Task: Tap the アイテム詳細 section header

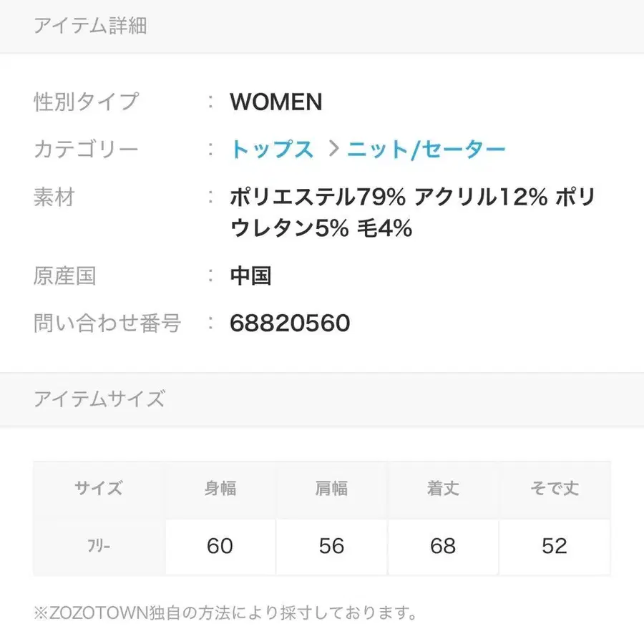Action: (90, 26)
